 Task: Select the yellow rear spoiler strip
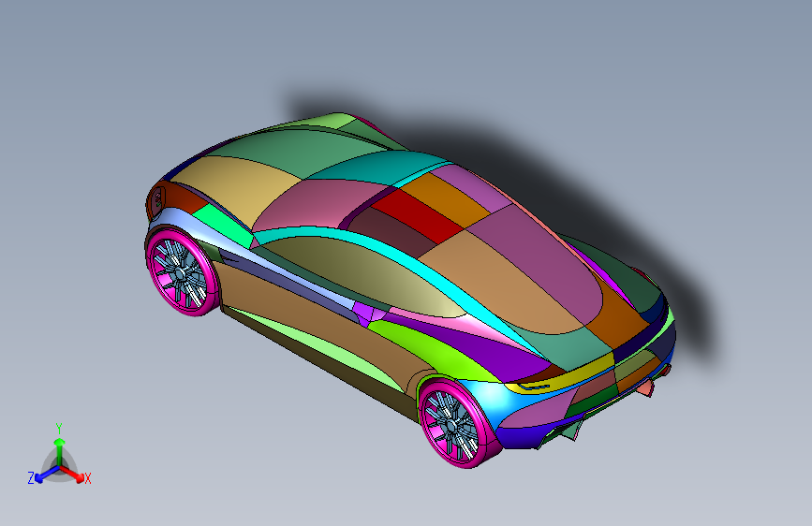tap(562, 377)
